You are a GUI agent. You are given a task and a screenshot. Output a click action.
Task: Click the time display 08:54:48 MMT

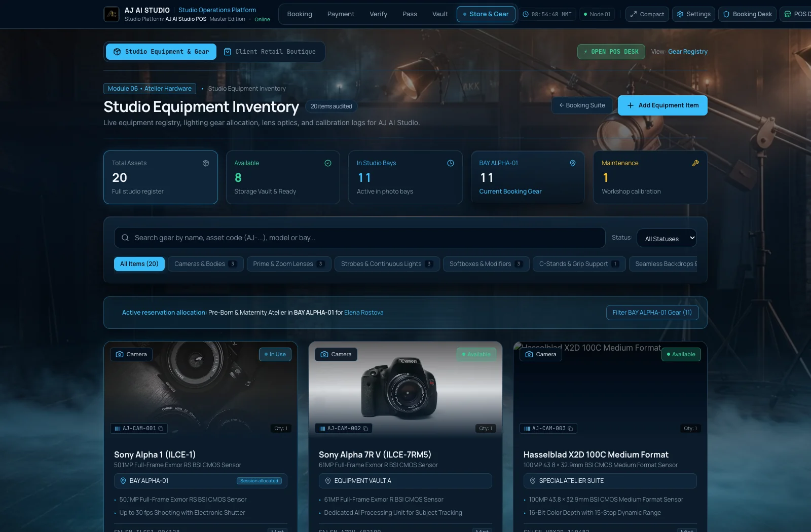547,14
